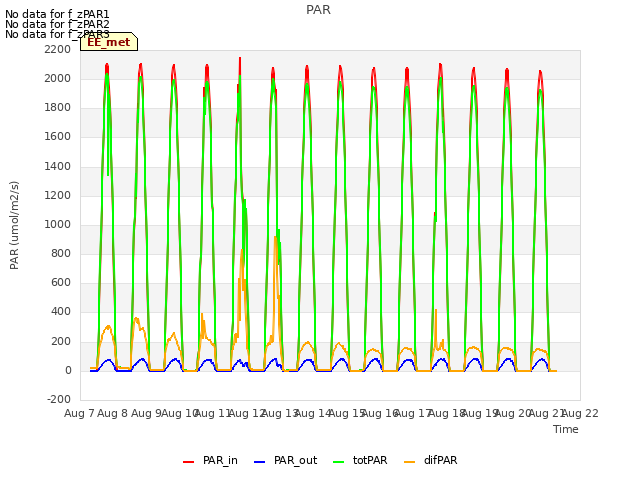Click the 800 y-axis tick label
640x480 pixels.
pos(61,254)
